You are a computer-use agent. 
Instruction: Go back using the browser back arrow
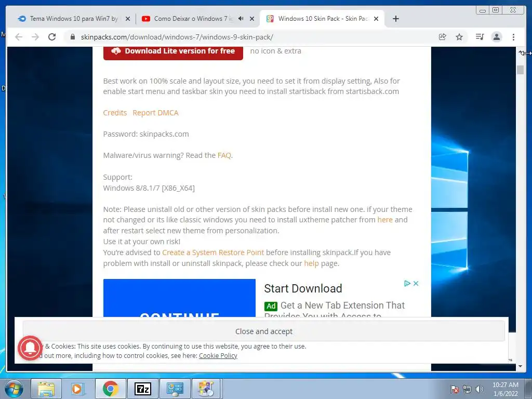click(19, 37)
